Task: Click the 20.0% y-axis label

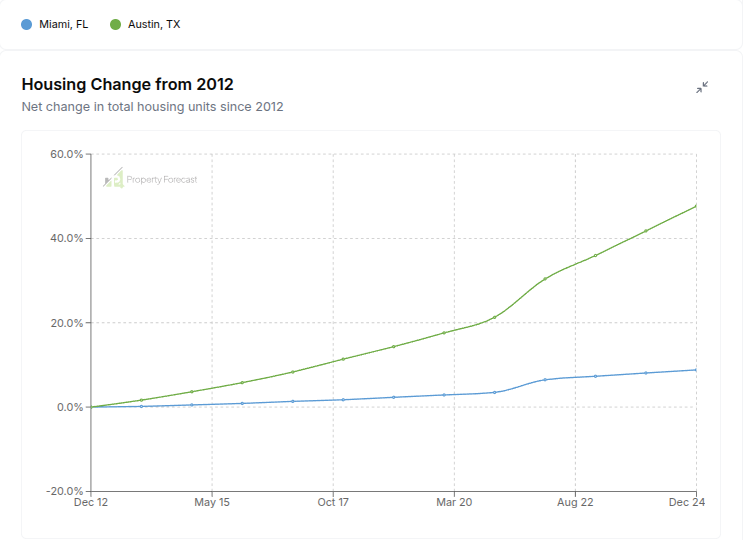Action: click(66, 323)
